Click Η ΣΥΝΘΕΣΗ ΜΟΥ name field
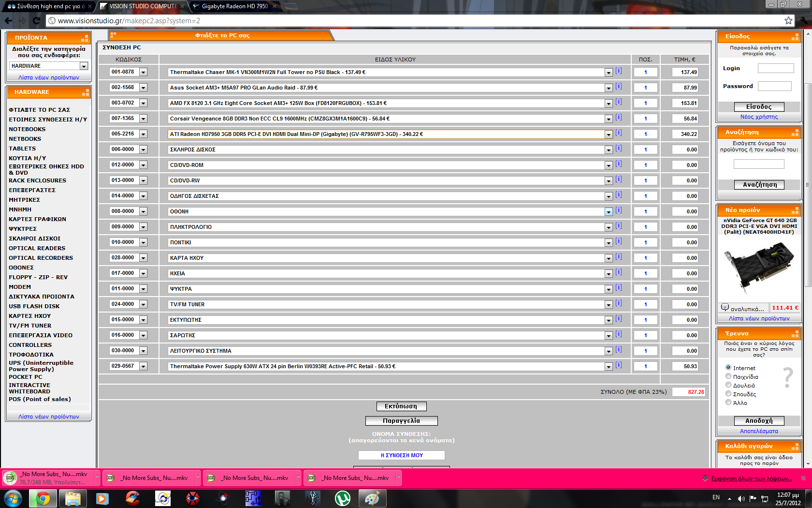This screenshot has height=508, width=812. pos(401,455)
